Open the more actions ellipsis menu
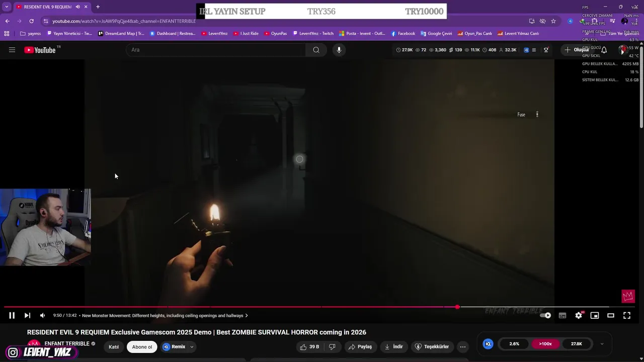644x362 pixels. [463, 347]
